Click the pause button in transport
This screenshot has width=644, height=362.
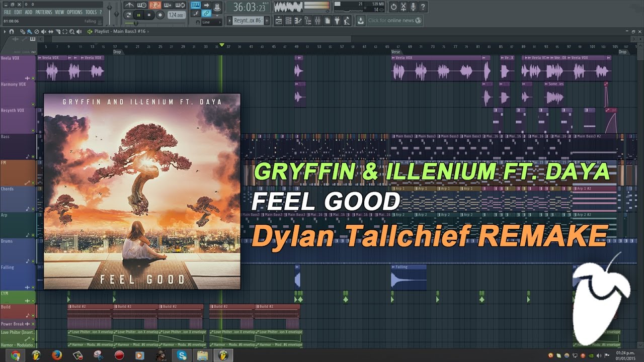(139, 15)
